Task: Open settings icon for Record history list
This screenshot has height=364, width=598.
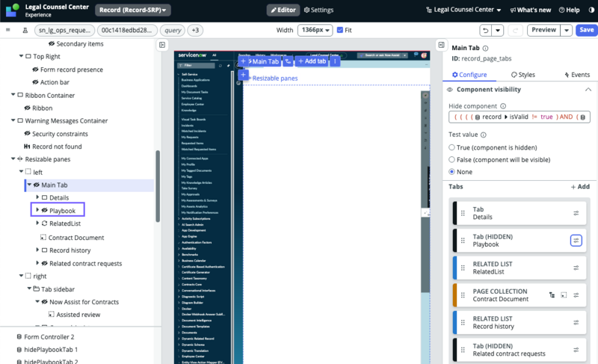Action: (x=576, y=322)
